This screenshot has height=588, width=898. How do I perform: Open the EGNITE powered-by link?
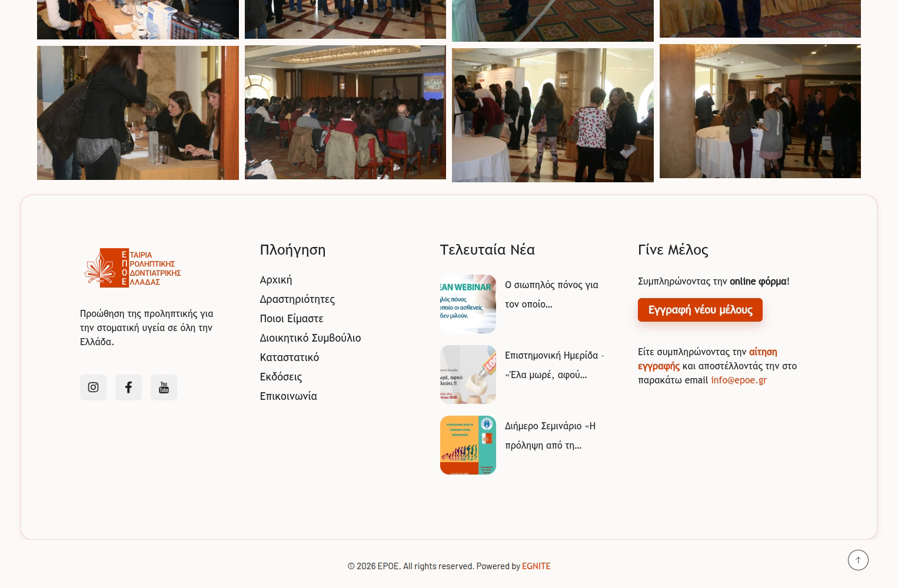pos(536,566)
